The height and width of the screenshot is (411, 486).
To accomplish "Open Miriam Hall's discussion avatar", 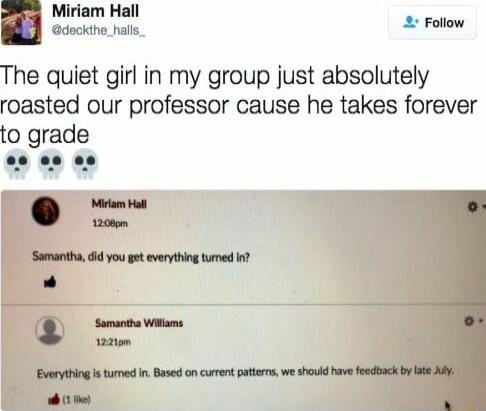I will pos(46,211).
